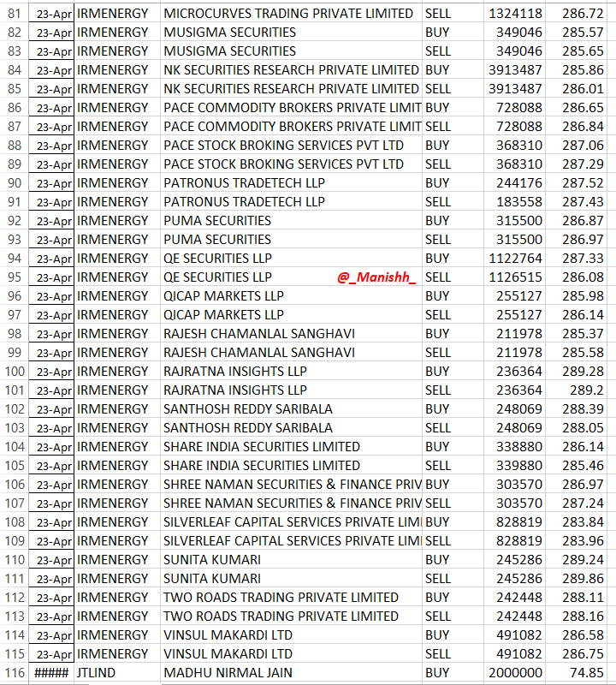Image resolution: width=616 pixels, height=685 pixels.
Task: Select SANTHOSH REDDY SARIBALA cell in row 102
Action: pyautogui.click(x=291, y=408)
